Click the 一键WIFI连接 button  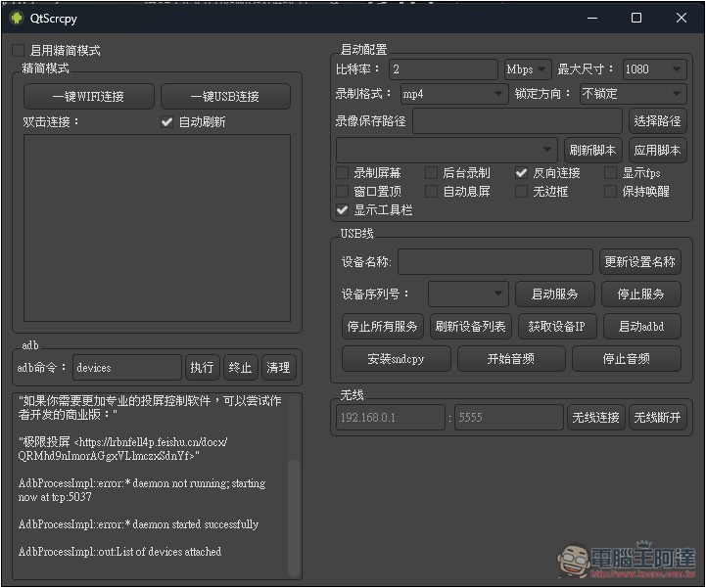point(89,96)
